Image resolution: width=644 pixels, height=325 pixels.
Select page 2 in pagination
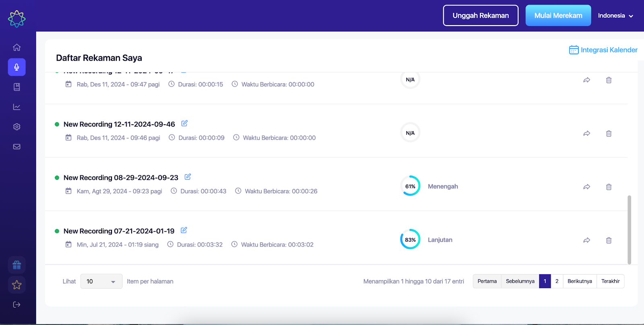click(557, 281)
